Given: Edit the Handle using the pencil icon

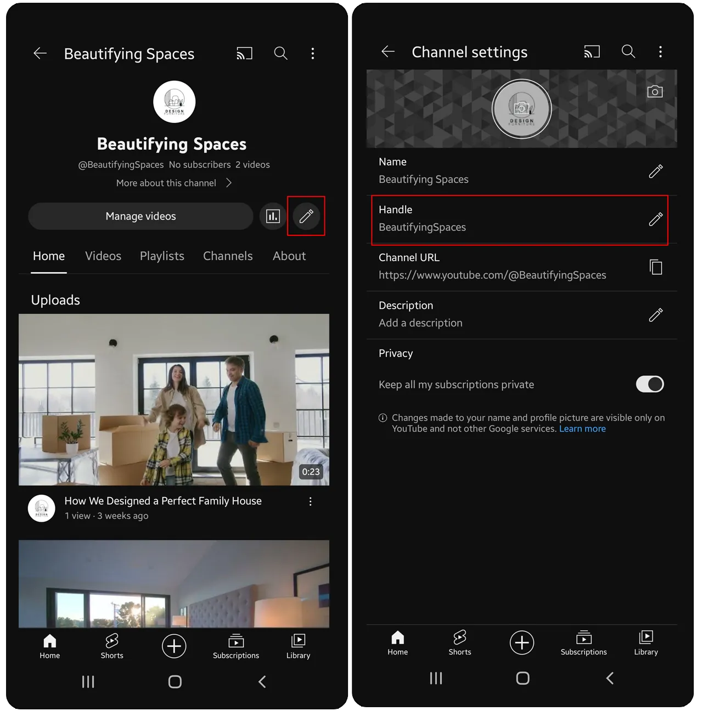Looking at the screenshot, I should coord(655,219).
